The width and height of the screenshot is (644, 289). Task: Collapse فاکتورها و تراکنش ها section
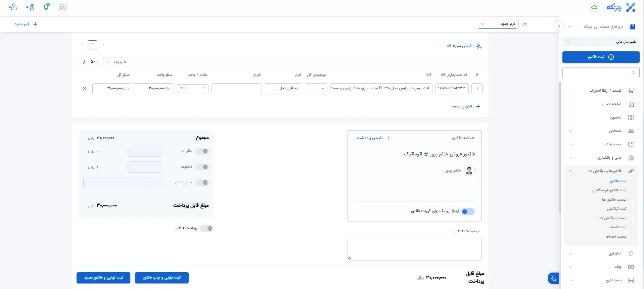pyautogui.click(x=570, y=171)
